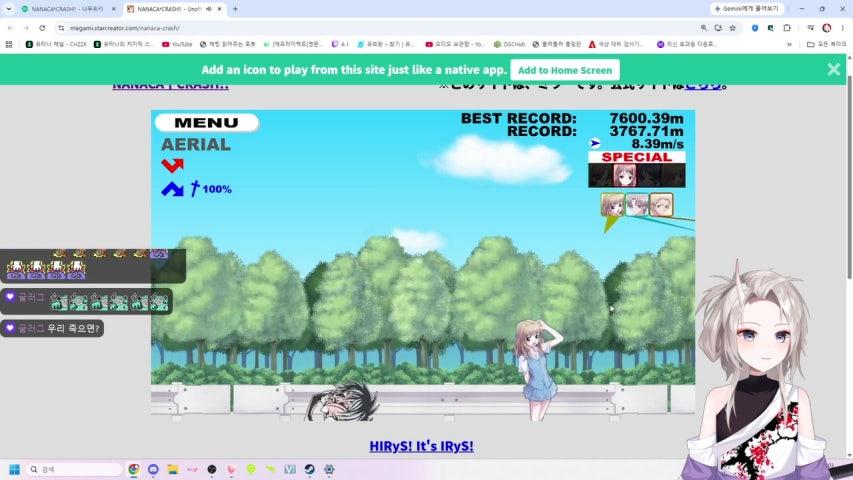This screenshot has height=480, width=853.
Task: Show more bookmarks with the chevron
Action: [789, 45]
